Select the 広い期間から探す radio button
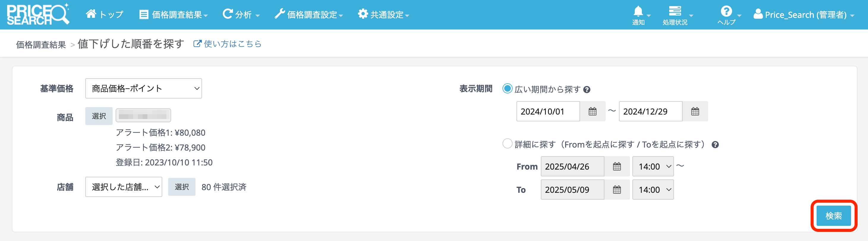The height and width of the screenshot is (241, 868). 507,89
